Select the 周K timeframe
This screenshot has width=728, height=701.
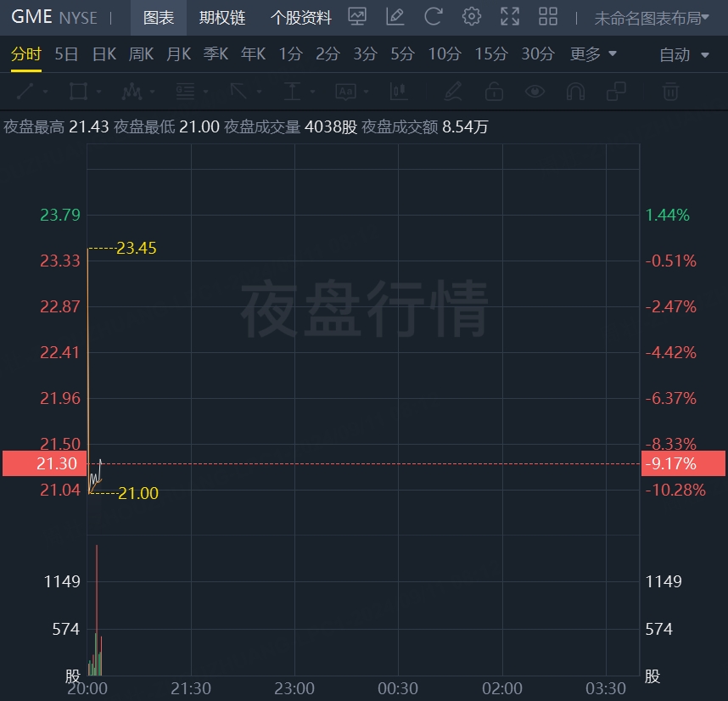click(x=141, y=54)
